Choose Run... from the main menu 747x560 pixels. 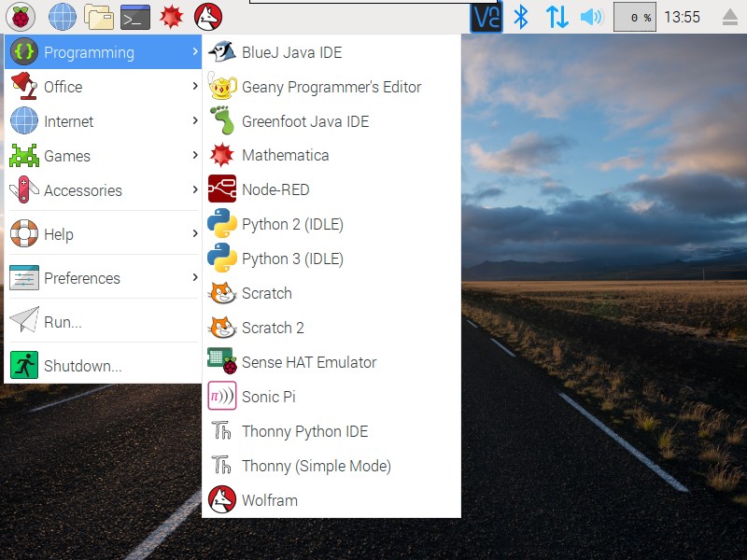103,321
